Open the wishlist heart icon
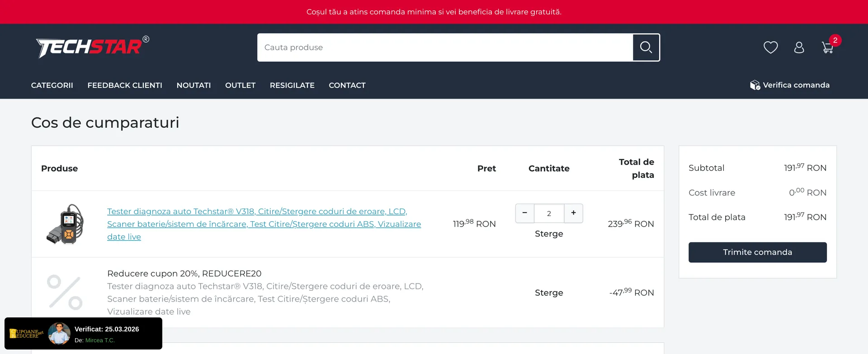 pos(770,47)
